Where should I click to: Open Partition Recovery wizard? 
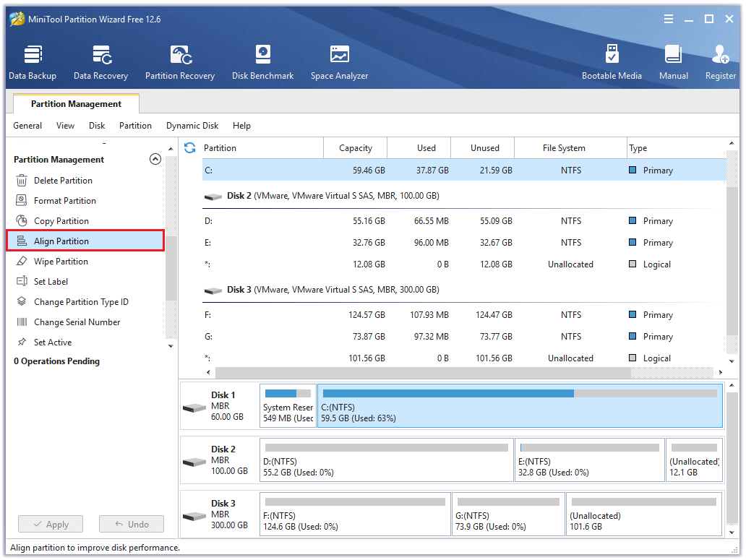[180, 62]
